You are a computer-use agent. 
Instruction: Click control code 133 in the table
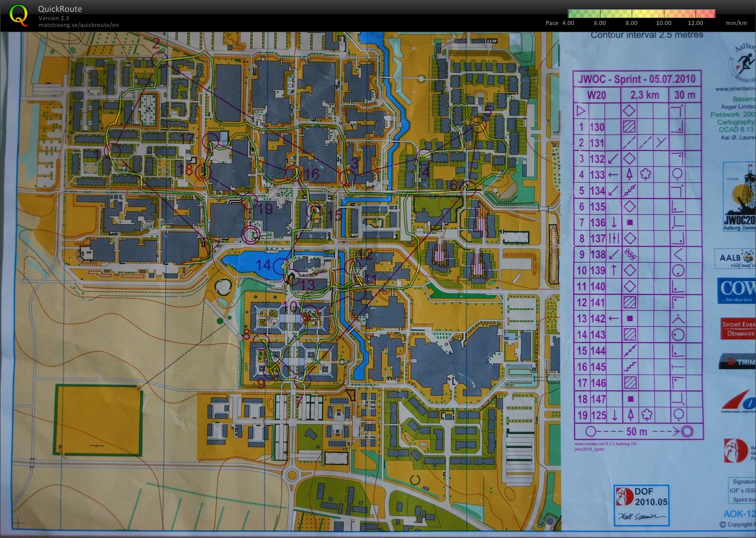597,174
